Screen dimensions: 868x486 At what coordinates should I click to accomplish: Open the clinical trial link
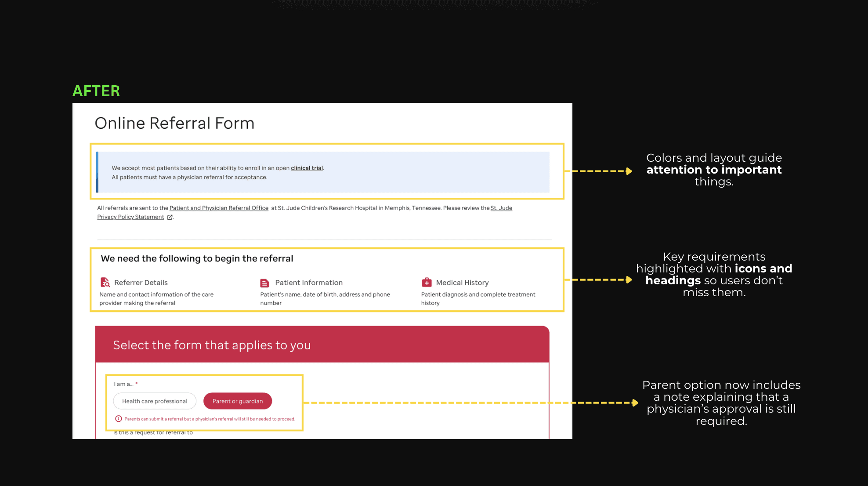pos(307,168)
